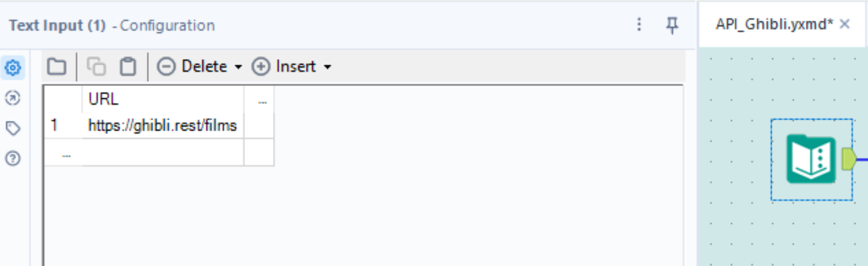Click the folder import file icon
This screenshot has width=868, height=266.
pyautogui.click(x=57, y=66)
